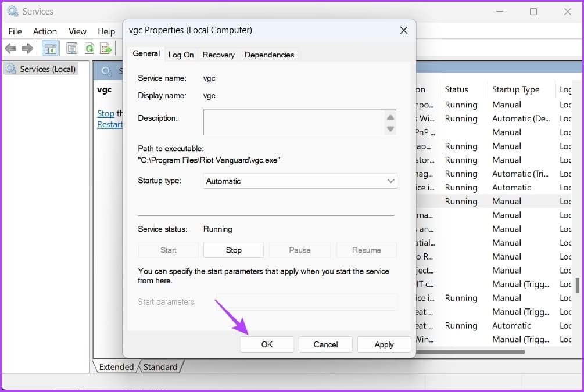Click the Description text box

pyautogui.click(x=300, y=122)
